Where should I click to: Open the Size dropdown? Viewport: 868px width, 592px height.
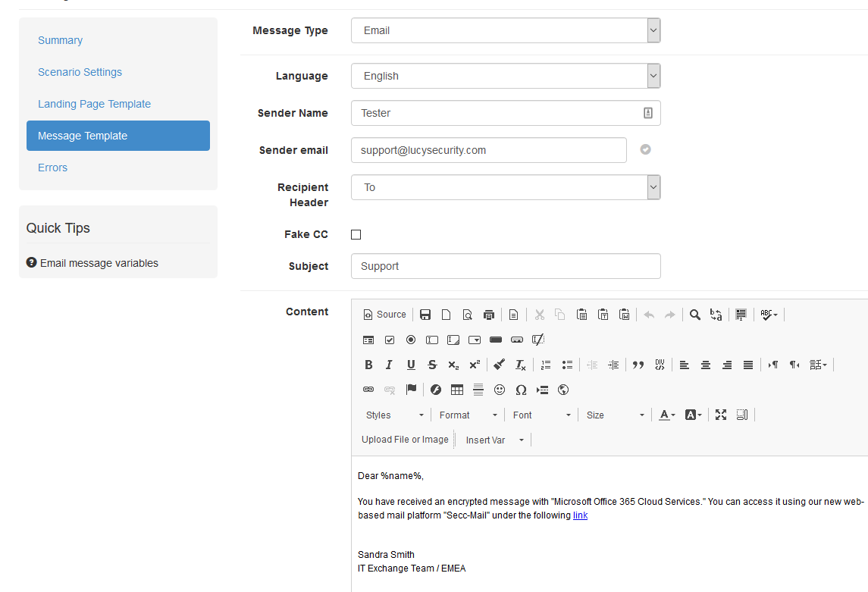615,415
